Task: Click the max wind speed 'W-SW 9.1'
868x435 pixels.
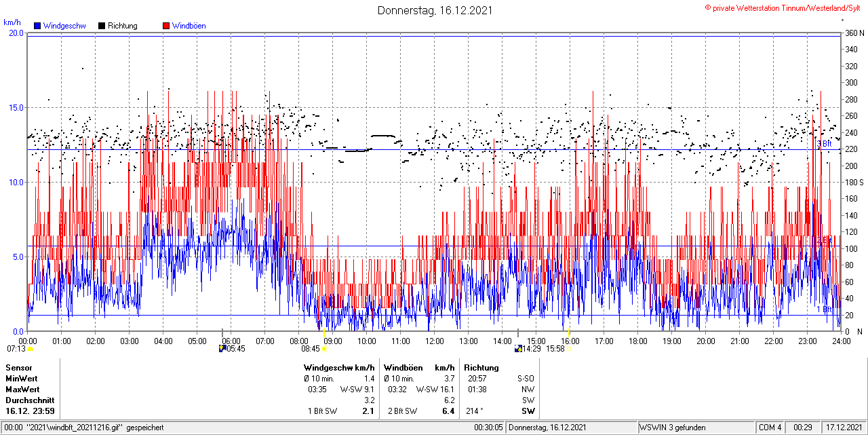Action: point(357,390)
